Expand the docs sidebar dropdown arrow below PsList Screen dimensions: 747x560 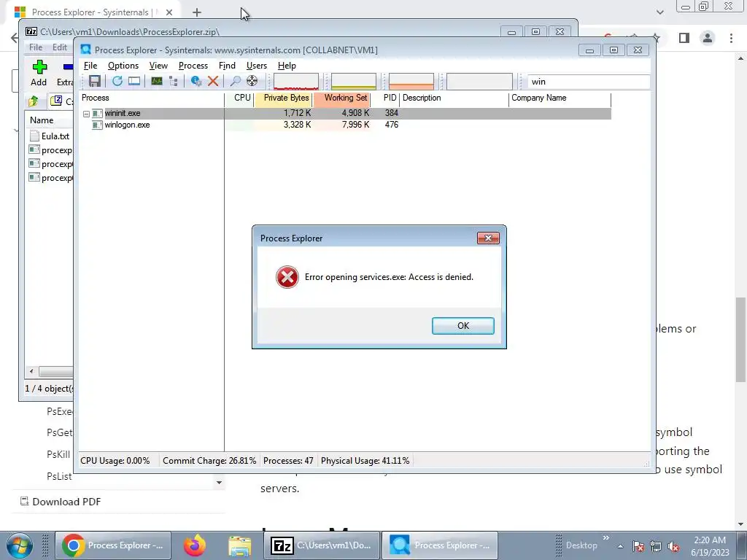coord(219,483)
